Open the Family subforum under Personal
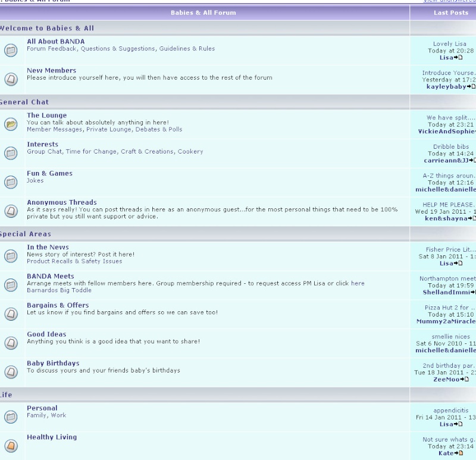 [x=37, y=415]
